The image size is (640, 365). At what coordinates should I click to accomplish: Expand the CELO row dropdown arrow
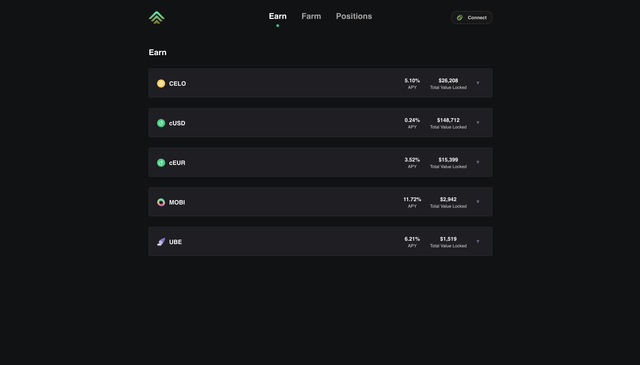pos(478,83)
